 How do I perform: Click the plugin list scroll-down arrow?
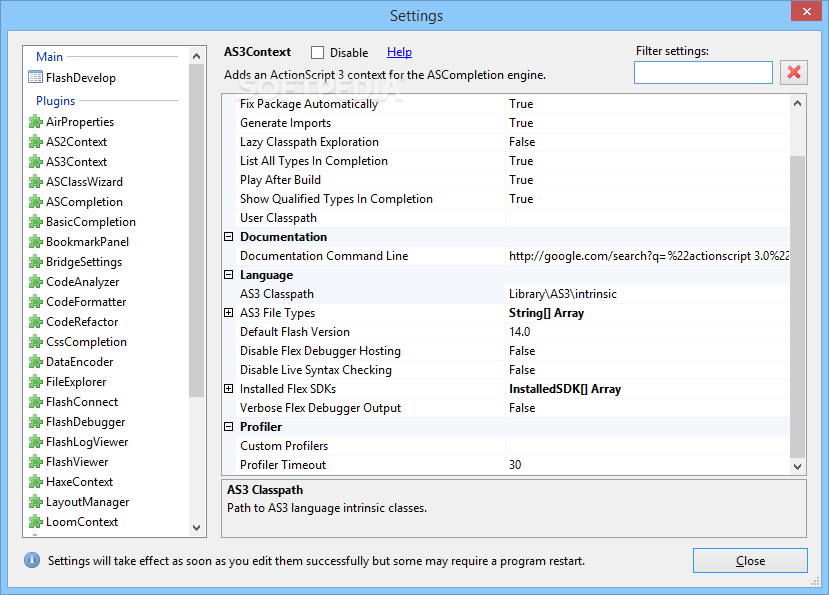click(x=196, y=528)
